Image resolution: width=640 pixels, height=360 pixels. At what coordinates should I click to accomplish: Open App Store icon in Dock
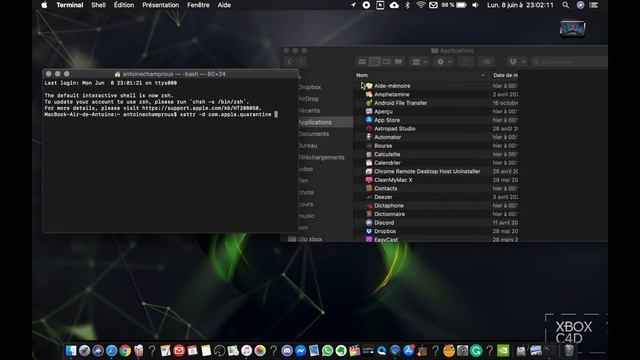coord(409,351)
